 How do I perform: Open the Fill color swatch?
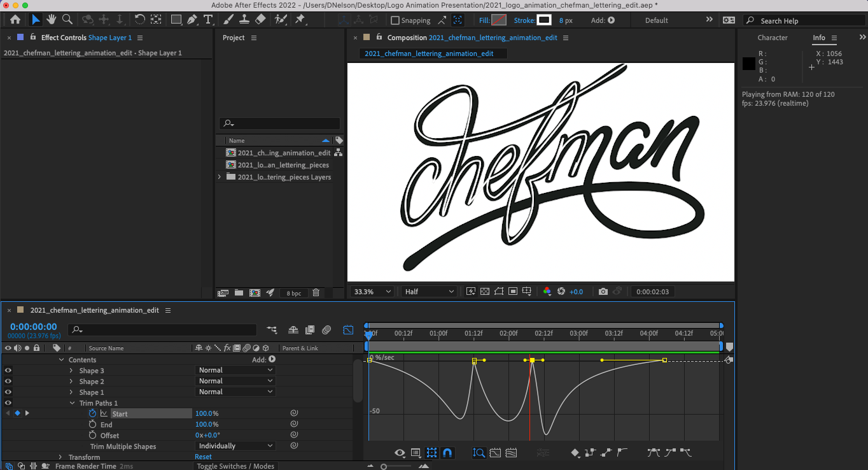click(500, 20)
